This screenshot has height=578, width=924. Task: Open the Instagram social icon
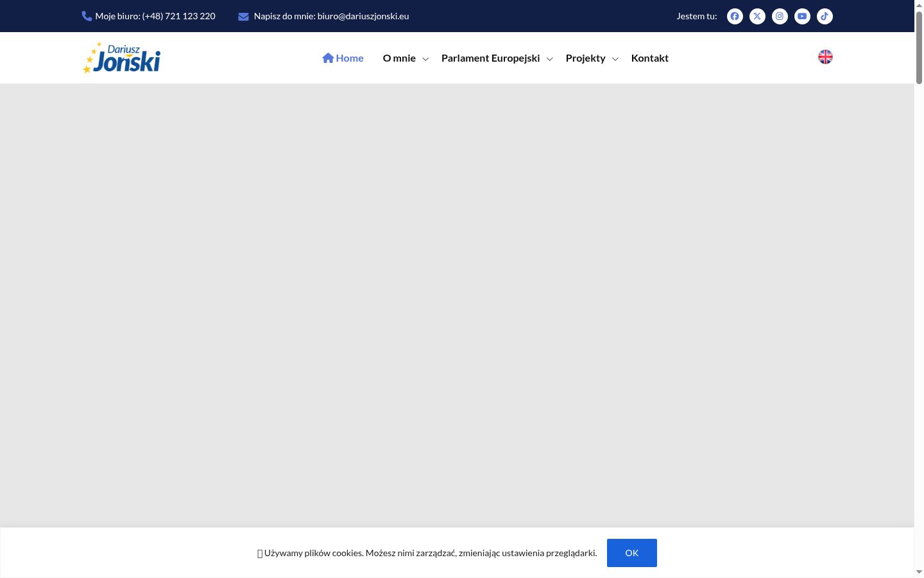tap(780, 16)
